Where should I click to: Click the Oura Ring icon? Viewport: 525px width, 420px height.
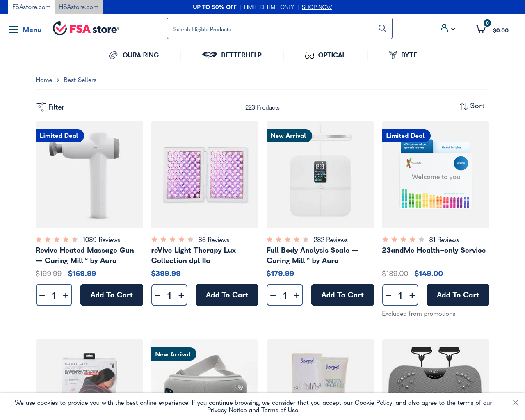(113, 55)
